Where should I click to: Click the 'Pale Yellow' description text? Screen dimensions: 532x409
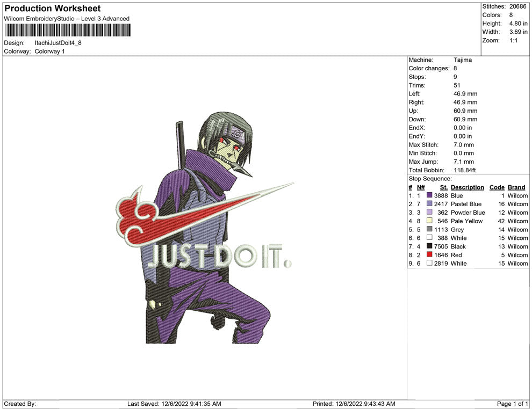point(466,221)
